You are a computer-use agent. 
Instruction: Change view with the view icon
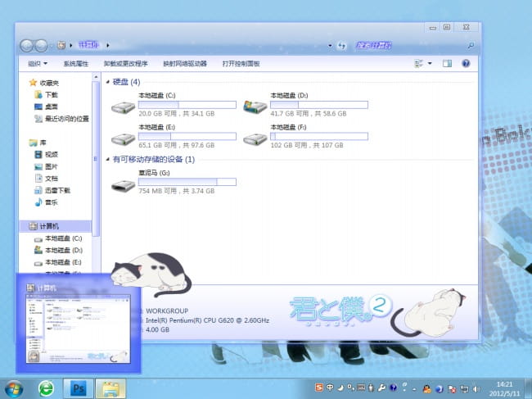pyautogui.click(x=419, y=64)
